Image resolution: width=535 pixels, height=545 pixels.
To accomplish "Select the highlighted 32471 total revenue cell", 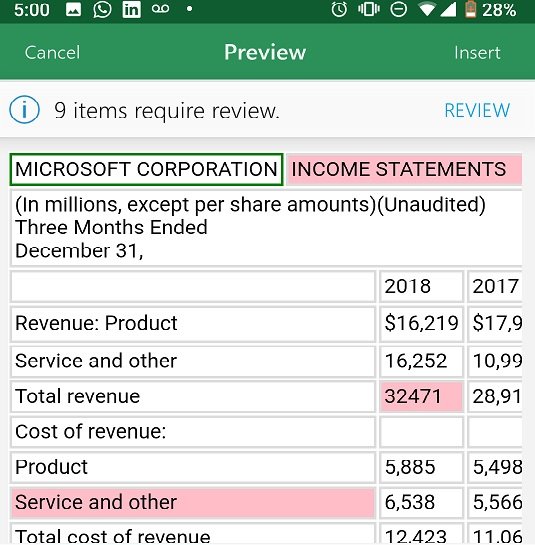I will [x=421, y=396].
